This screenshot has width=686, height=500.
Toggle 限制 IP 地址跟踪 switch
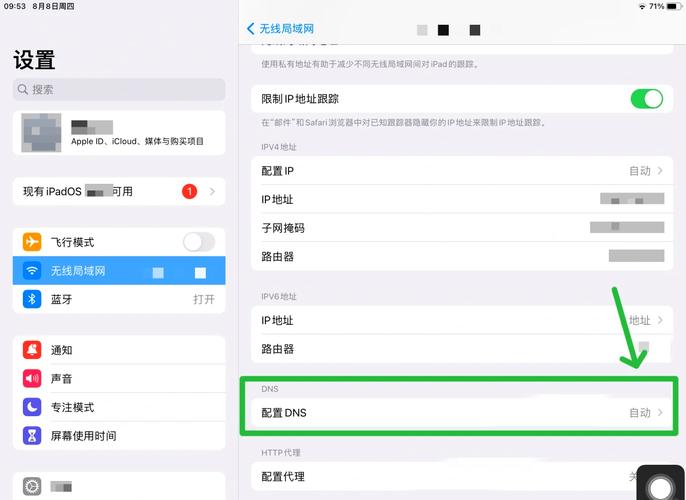pyautogui.click(x=646, y=99)
